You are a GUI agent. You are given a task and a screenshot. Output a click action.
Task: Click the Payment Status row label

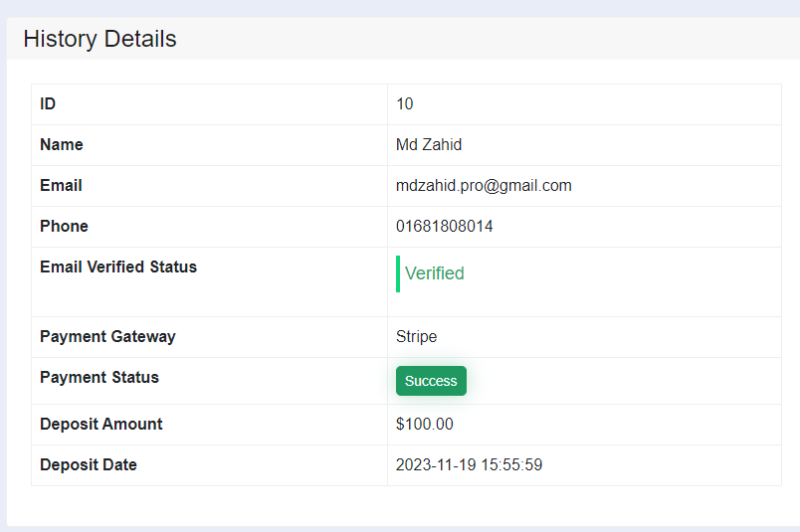click(x=100, y=377)
